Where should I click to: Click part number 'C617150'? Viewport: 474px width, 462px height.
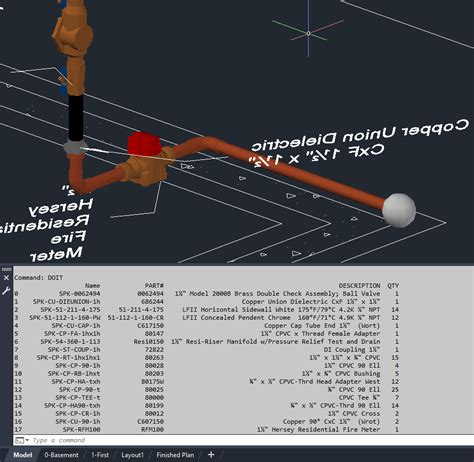point(151,326)
